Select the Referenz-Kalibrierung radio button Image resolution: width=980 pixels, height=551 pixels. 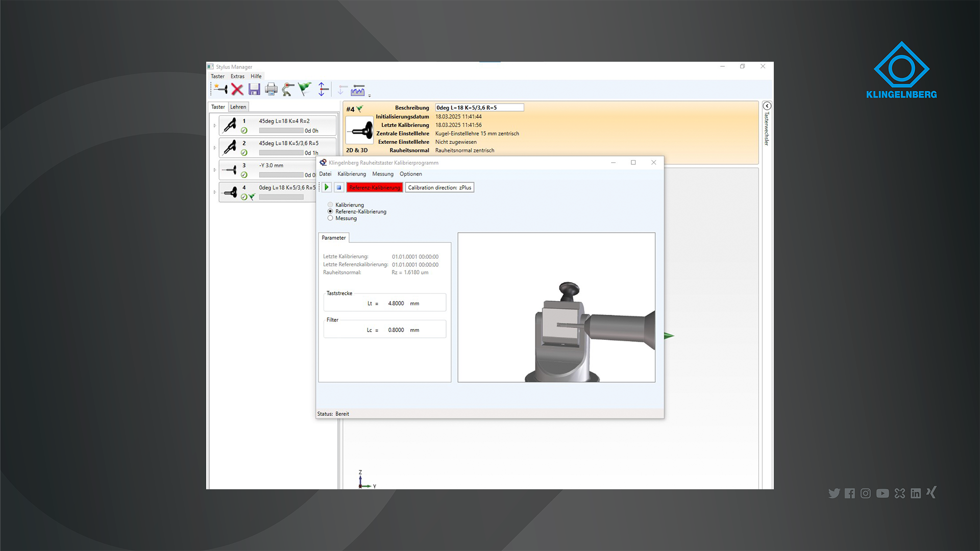[x=330, y=211]
